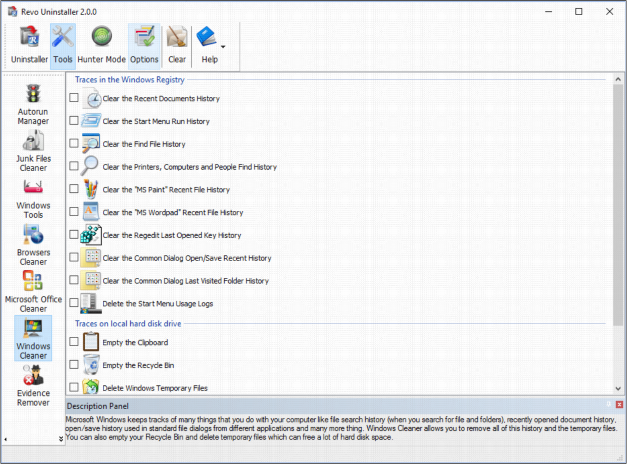Check Clear the MS Paint Recent File History
Image resolution: width=627 pixels, height=464 pixels.
pyautogui.click(x=74, y=189)
